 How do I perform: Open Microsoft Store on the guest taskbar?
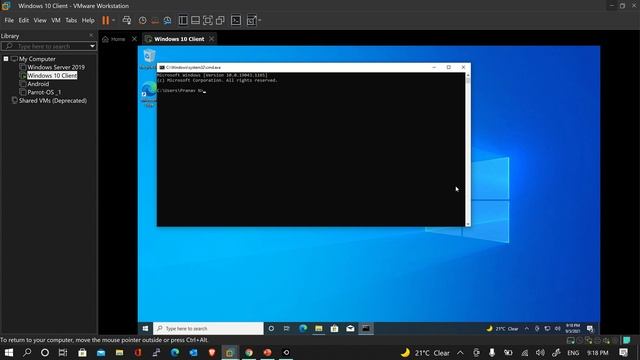tap(335, 329)
